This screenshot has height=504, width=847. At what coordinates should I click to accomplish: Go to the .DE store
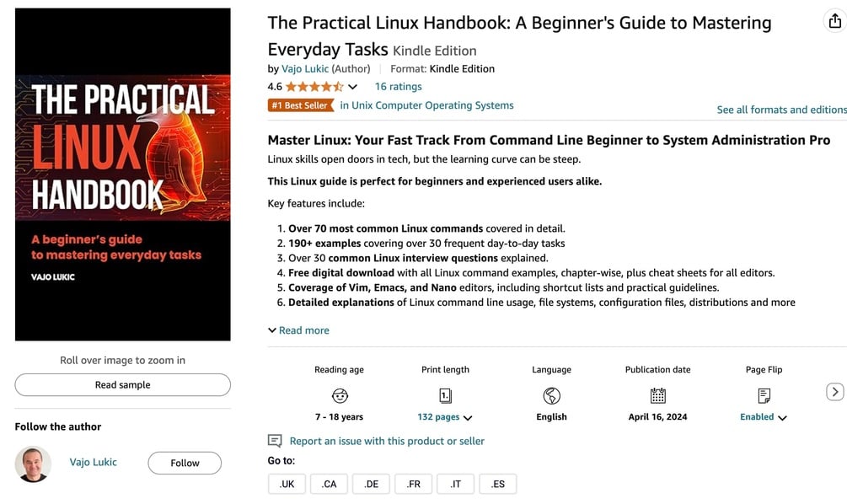click(x=371, y=484)
